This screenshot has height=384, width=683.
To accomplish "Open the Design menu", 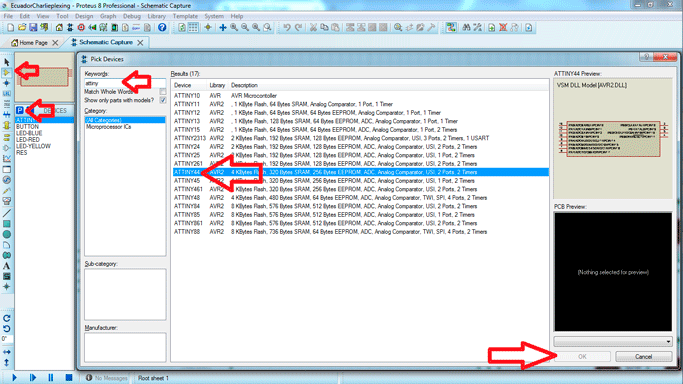I will click(84, 16).
